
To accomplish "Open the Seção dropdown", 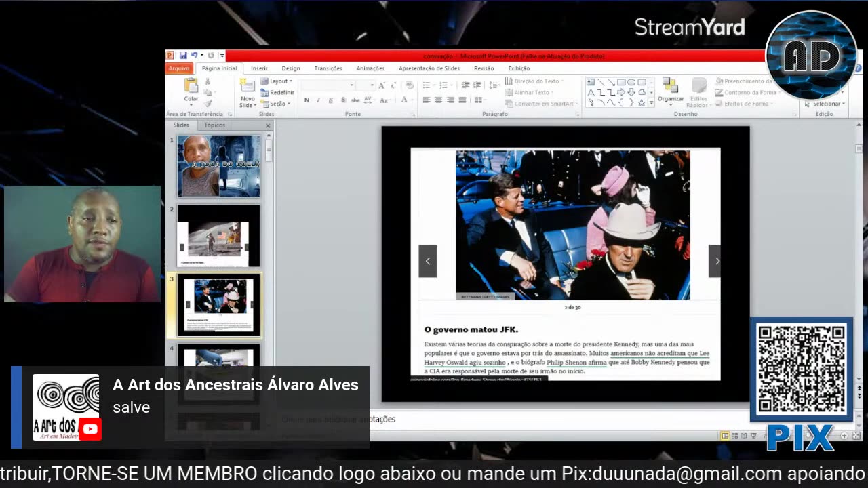I will (x=276, y=104).
